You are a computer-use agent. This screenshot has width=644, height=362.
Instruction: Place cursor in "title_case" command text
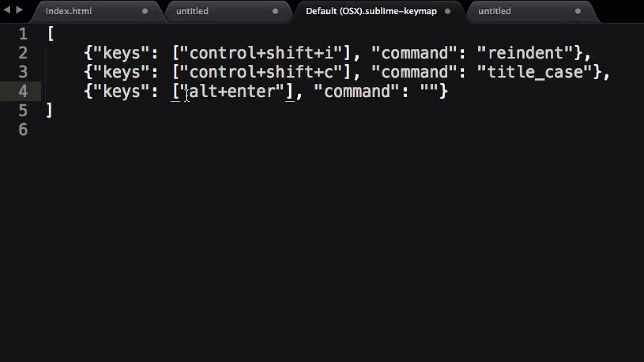pyautogui.click(x=536, y=72)
